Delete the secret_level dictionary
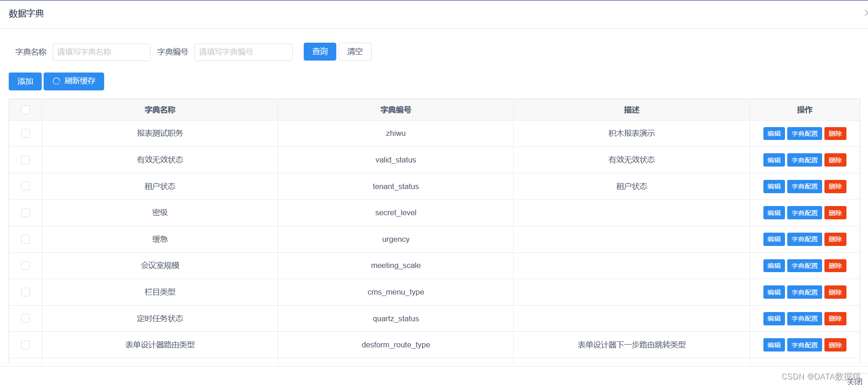The image size is (868, 385). coord(835,213)
